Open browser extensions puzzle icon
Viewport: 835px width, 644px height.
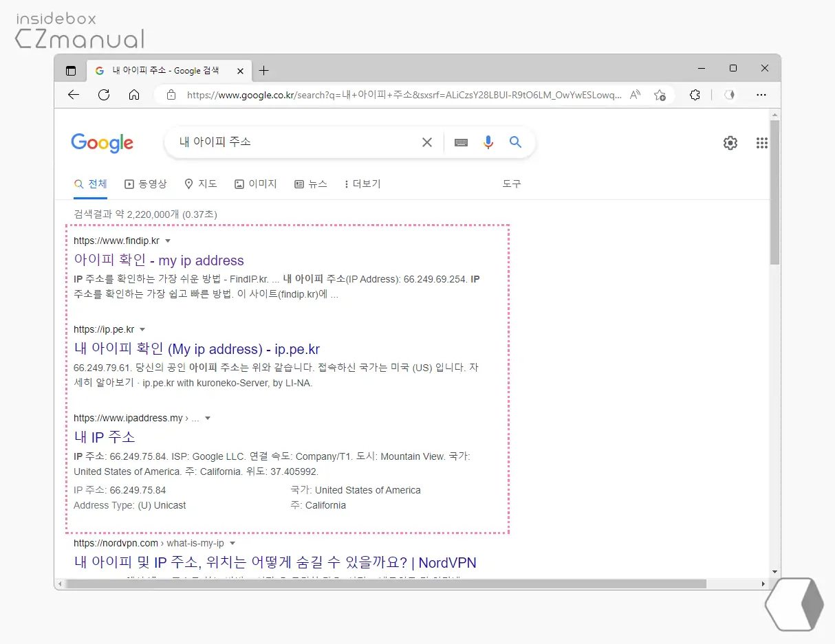pos(695,95)
